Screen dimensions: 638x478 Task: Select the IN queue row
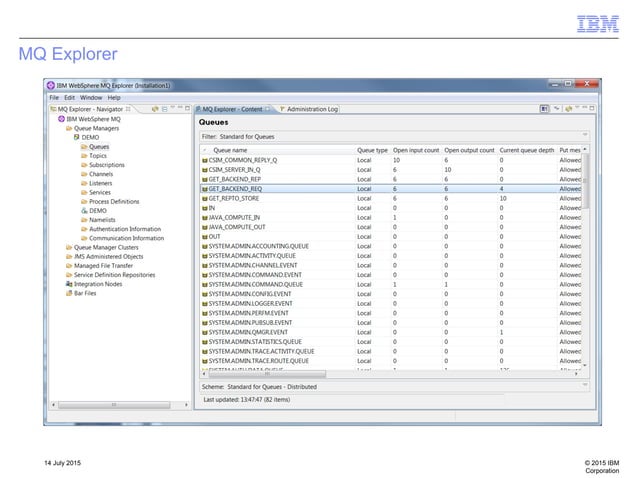point(391,208)
